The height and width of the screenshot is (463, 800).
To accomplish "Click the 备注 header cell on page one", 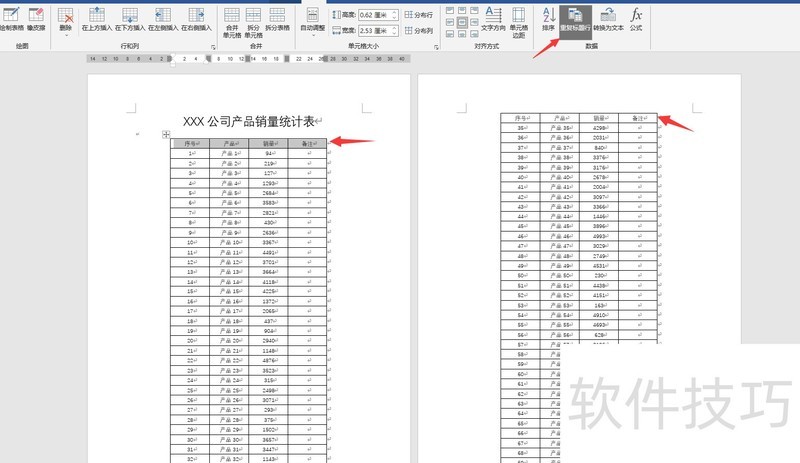I will [x=307, y=143].
